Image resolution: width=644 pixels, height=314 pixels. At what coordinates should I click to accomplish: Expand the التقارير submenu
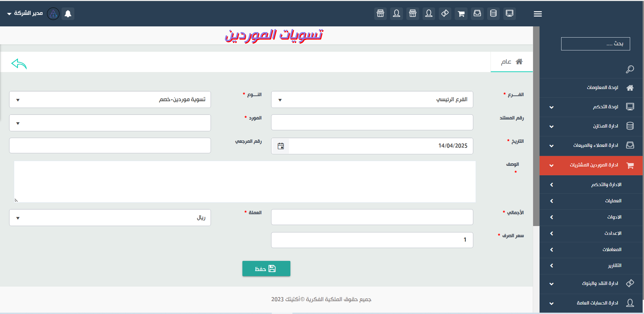(591, 266)
